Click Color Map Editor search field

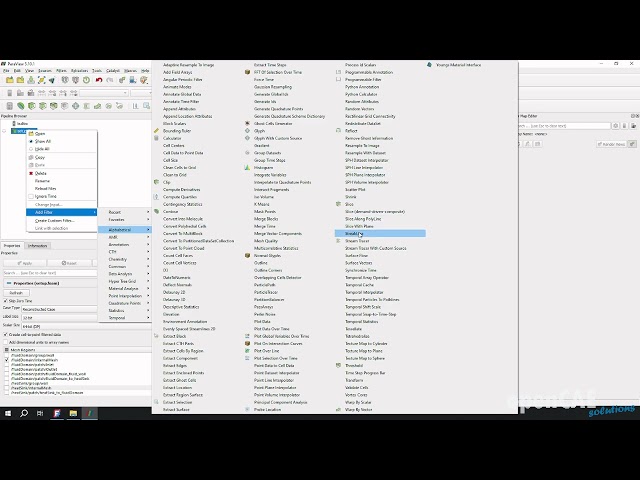point(564,126)
